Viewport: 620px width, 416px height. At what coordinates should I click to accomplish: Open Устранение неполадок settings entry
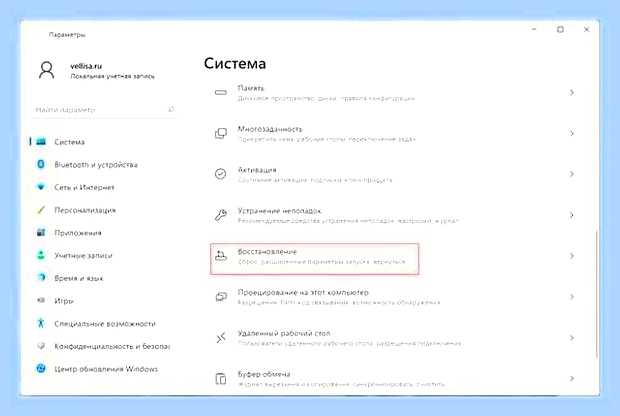393,215
